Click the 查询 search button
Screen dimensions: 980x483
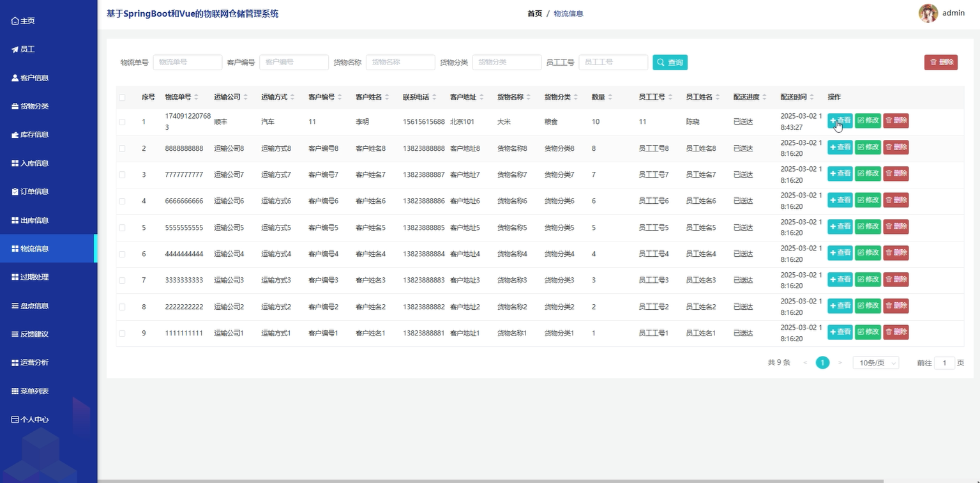point(670,62)
